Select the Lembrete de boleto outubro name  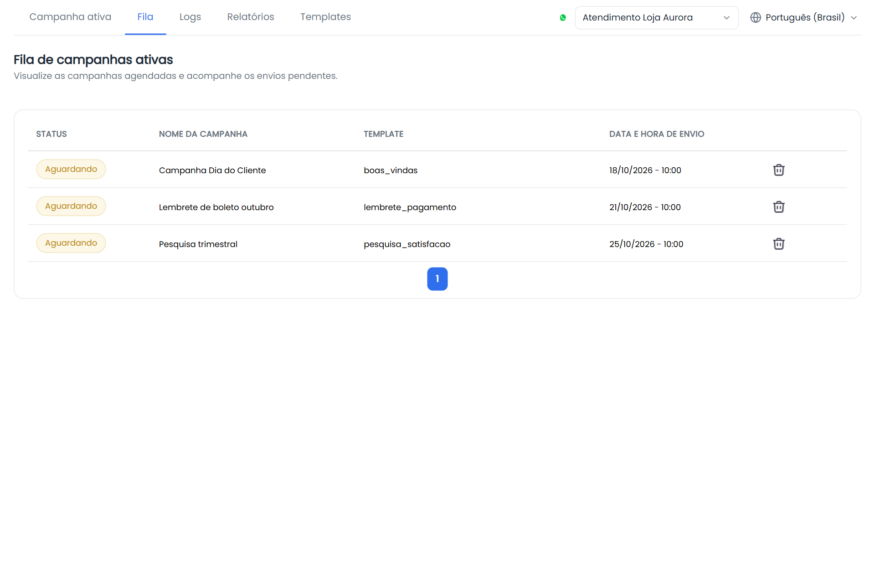pyautogui.click(x=216, y=207)
